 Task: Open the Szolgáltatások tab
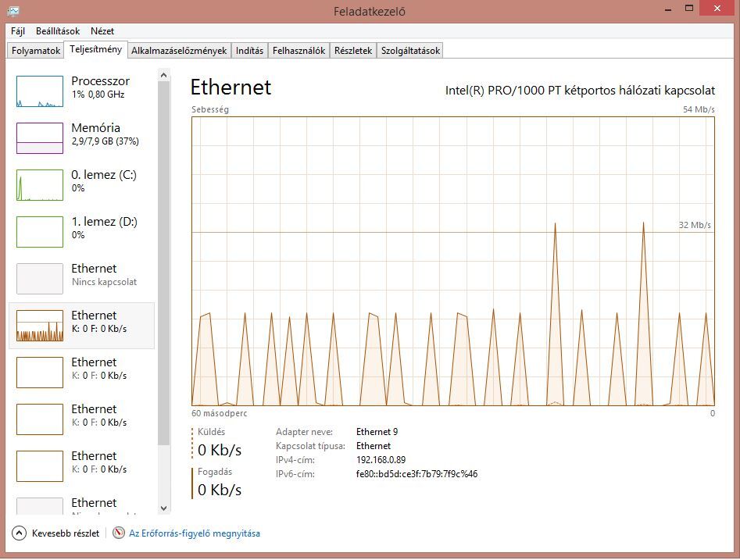[410, 51]
